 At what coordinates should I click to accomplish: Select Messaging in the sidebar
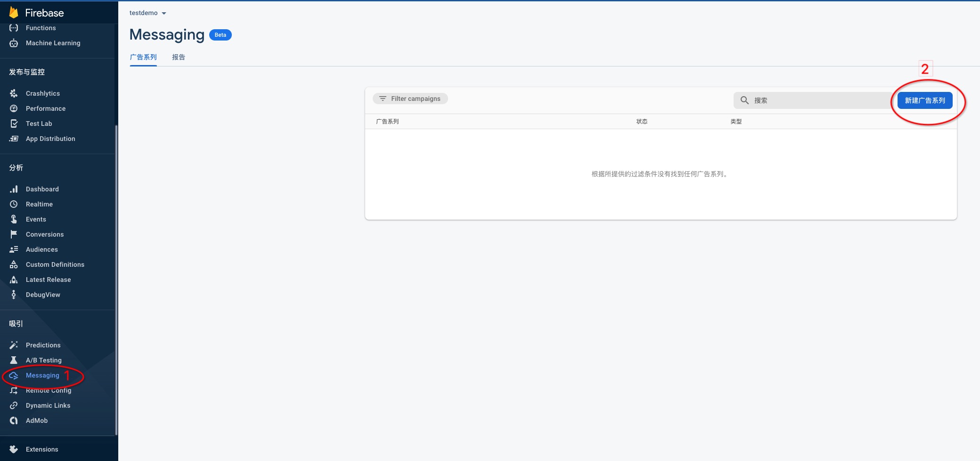click(42, 375)
